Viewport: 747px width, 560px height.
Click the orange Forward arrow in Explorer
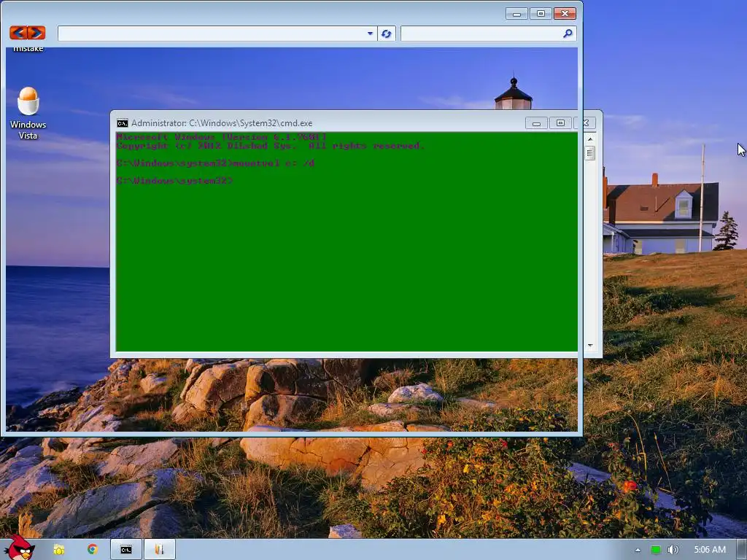tap(36, 33)
